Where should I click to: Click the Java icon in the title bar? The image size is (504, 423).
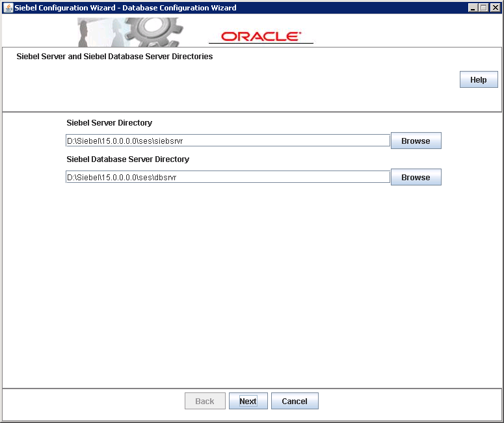pyautogui.click(x=8, y=7)
